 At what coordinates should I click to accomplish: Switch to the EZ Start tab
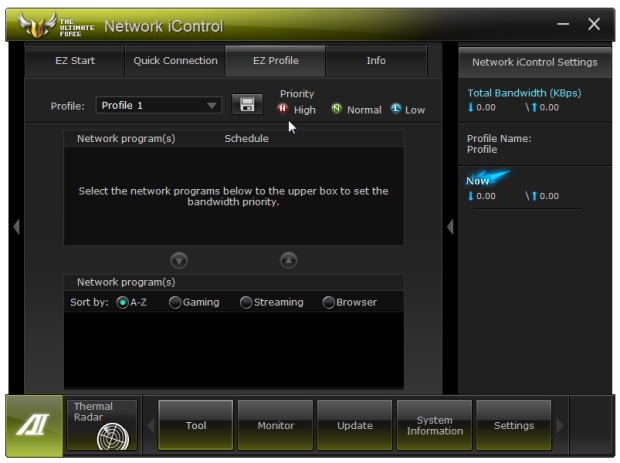pyautogui.click(x=75, y=61)
